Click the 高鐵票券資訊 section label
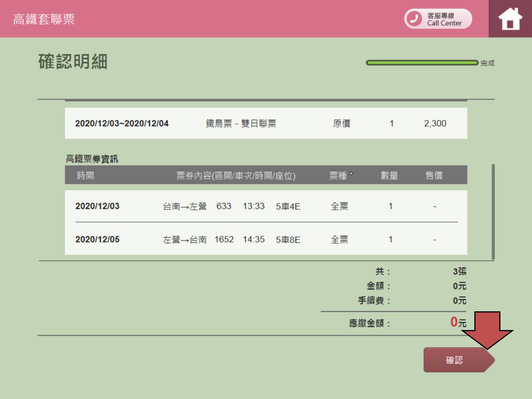Screen dimensions: 532x399 92,159
